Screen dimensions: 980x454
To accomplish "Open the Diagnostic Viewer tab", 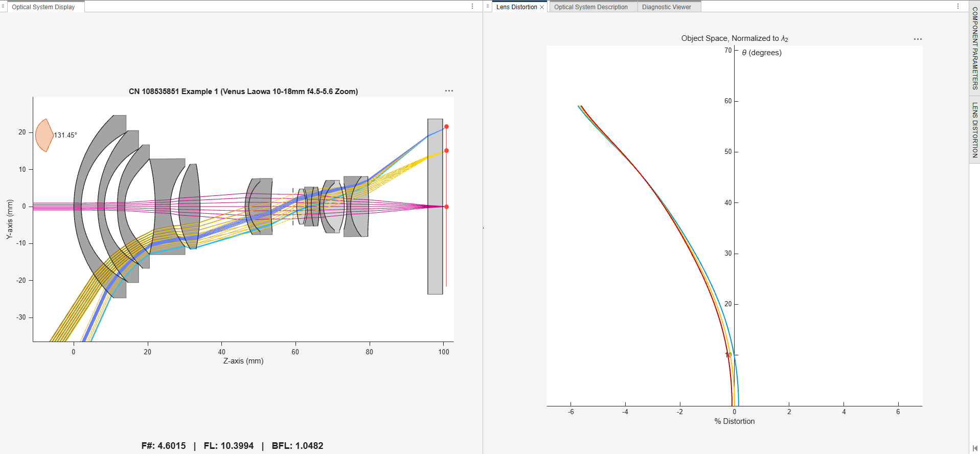I will click(x=666, y=7).
